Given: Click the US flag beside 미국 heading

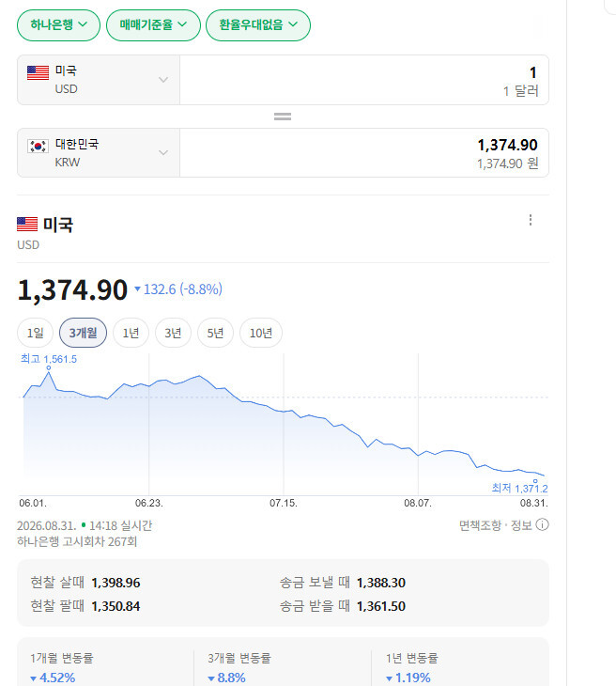Looking at the screenshot, I should [x=27, y=224].
